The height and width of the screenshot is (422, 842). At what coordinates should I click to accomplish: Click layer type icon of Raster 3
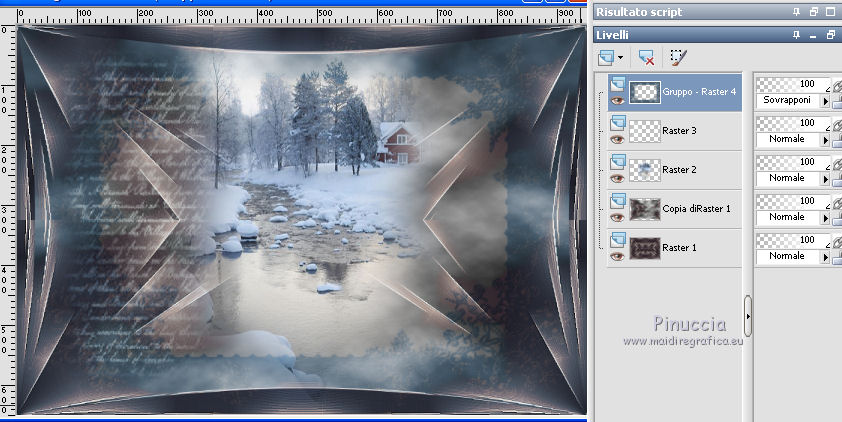point(618,122)
